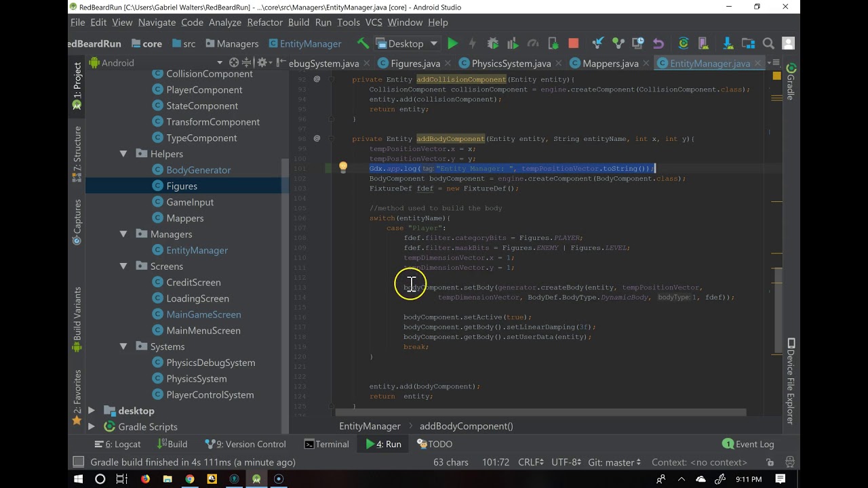Click the Apply Changes lightning icon
This screenshot has height=488, width=868.
(x=473, y=43)
